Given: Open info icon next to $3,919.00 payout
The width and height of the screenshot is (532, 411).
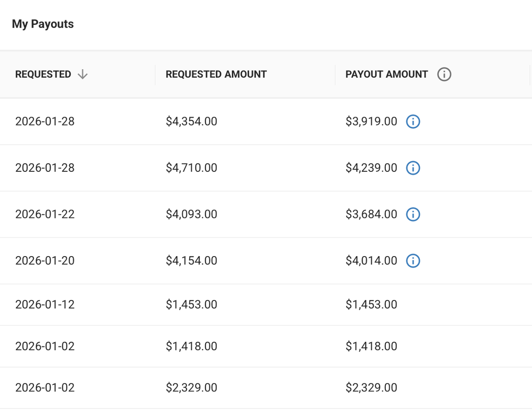Looking at the screenshot, I should 413,121.
